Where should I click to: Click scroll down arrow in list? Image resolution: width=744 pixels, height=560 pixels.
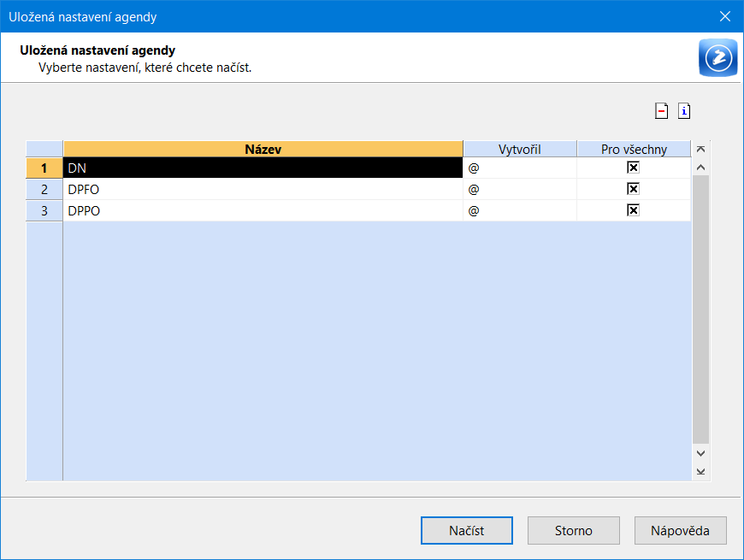click(x=700, y=453)
